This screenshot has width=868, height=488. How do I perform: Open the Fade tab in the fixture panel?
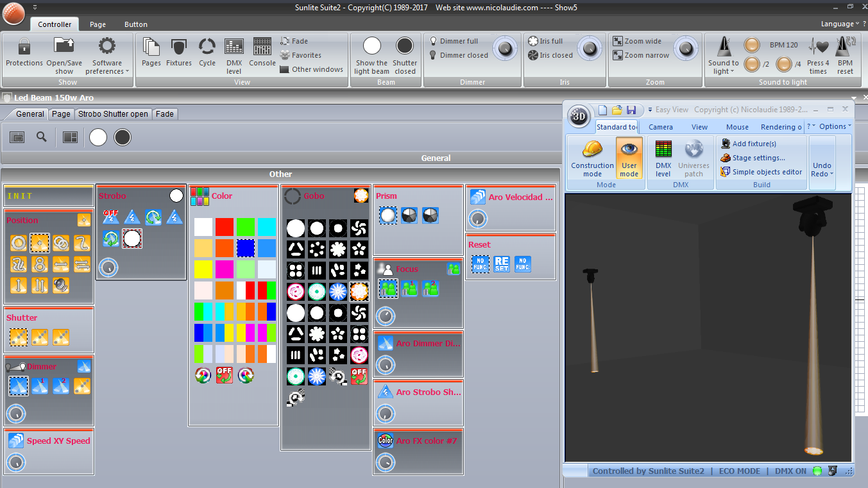(165, 114)
